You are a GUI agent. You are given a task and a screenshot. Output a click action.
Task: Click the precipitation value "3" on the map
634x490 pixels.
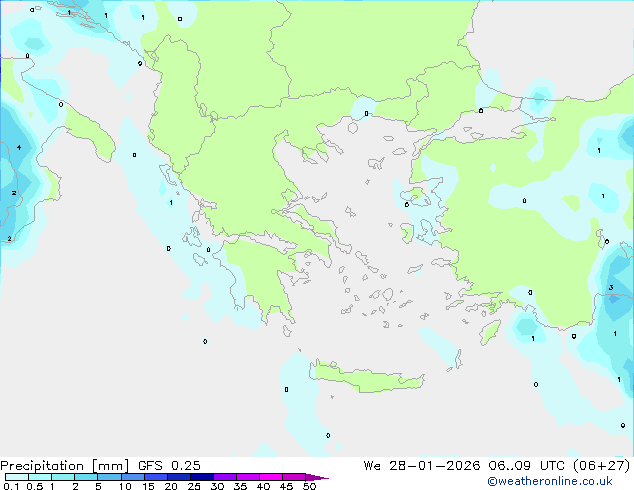point(611,287)
